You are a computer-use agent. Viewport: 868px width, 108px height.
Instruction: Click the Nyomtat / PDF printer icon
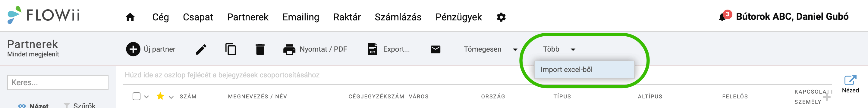[289, 49]
